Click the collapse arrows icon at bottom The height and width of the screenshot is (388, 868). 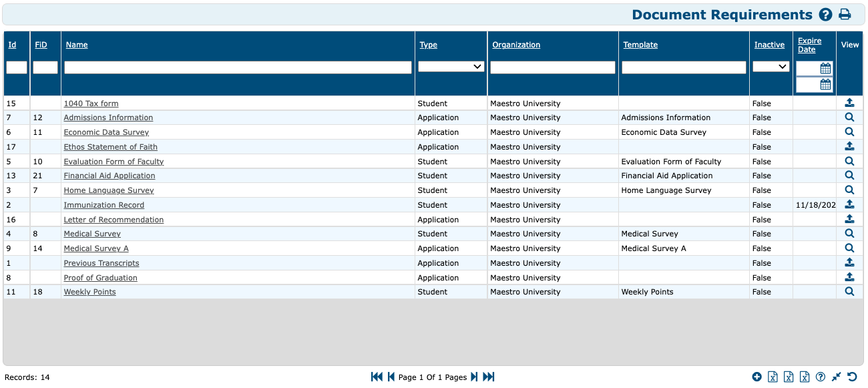(x=836, y=377)
